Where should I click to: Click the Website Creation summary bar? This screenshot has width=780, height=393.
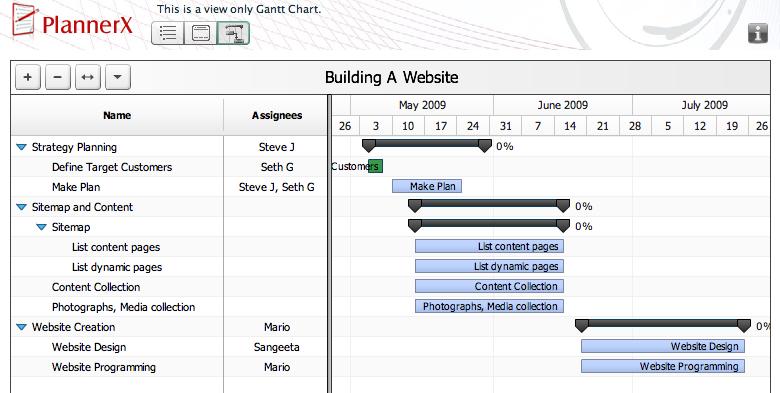tap(663, 324)
